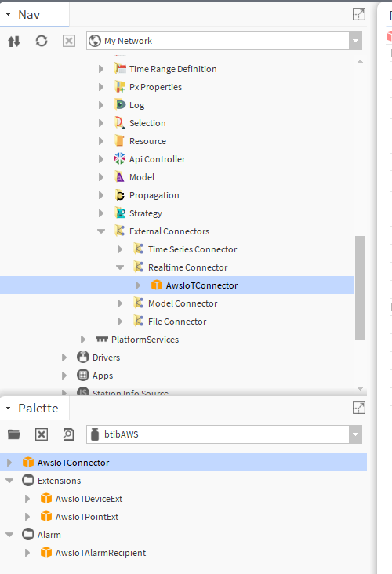Click the Nav sync tree arrows icon
Viewport: 392px width, 574px height.
(14, 41)
